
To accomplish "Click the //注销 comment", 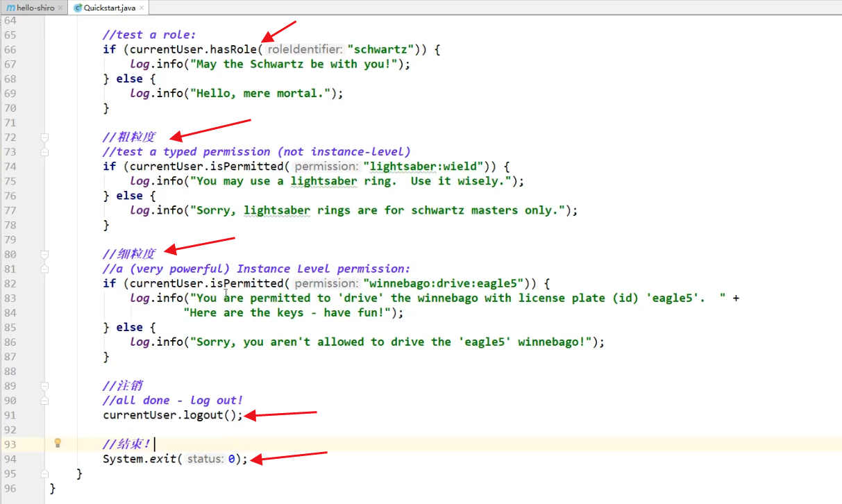I will pos(123,386).
